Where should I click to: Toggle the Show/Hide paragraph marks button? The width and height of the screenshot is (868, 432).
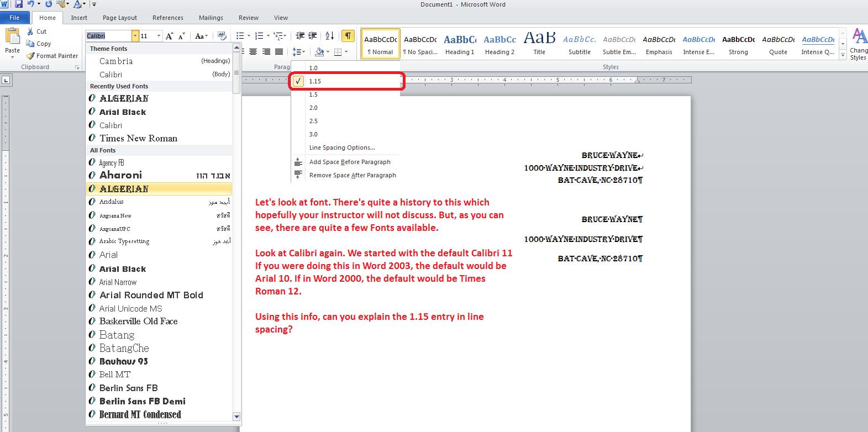click(x=348, y=36)
